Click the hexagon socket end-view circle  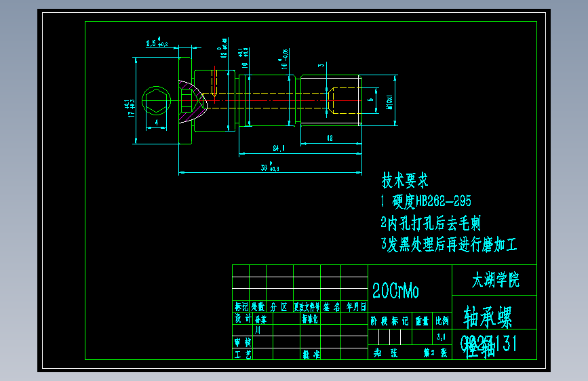157,100
